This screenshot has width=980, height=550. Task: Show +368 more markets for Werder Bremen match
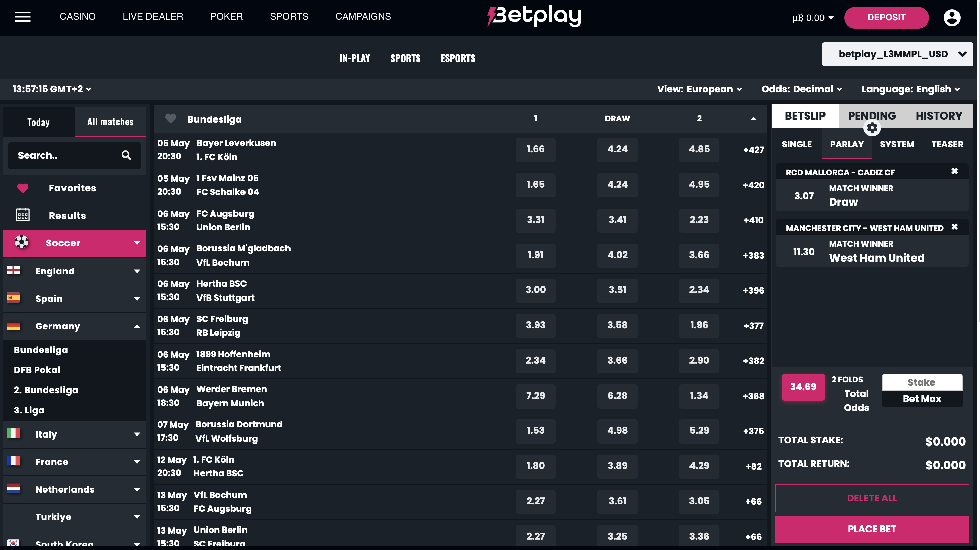753,396
